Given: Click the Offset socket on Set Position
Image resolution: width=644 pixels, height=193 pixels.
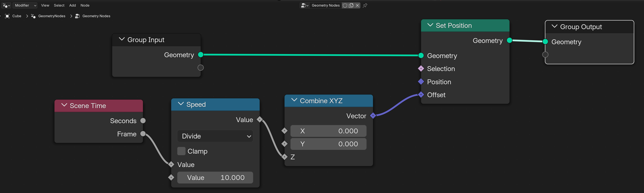Looking at the screenshot, I should [421, 95].
